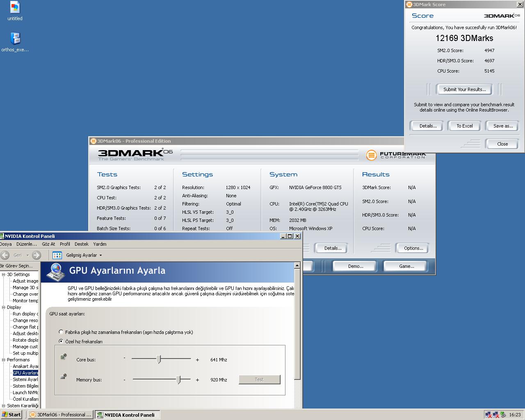Open the Dosya menu
Screen dimensions: 525x420
[x=6, y=244]
